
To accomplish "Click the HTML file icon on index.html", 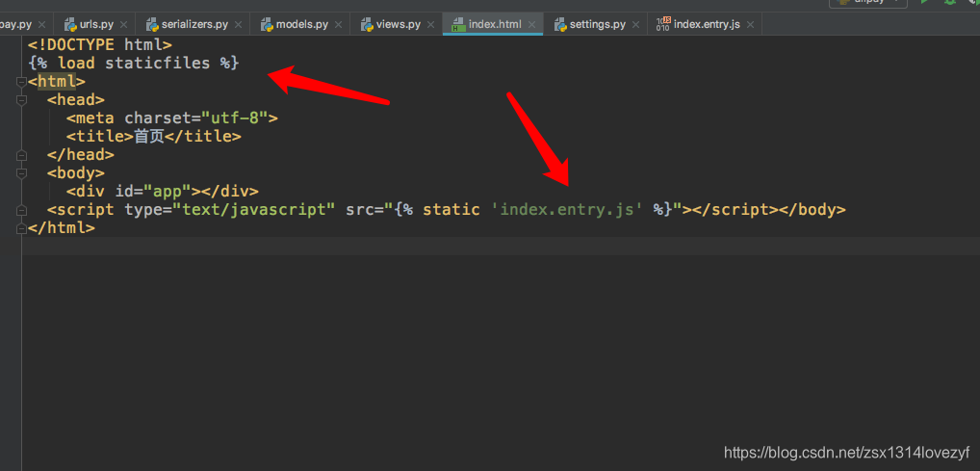I will pos(459,25).
